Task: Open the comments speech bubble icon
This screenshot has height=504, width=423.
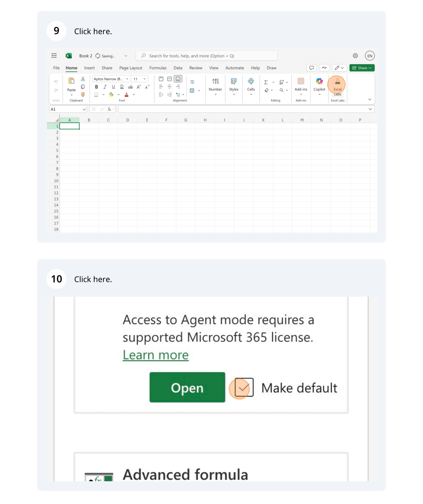Action: pos(311,68)
